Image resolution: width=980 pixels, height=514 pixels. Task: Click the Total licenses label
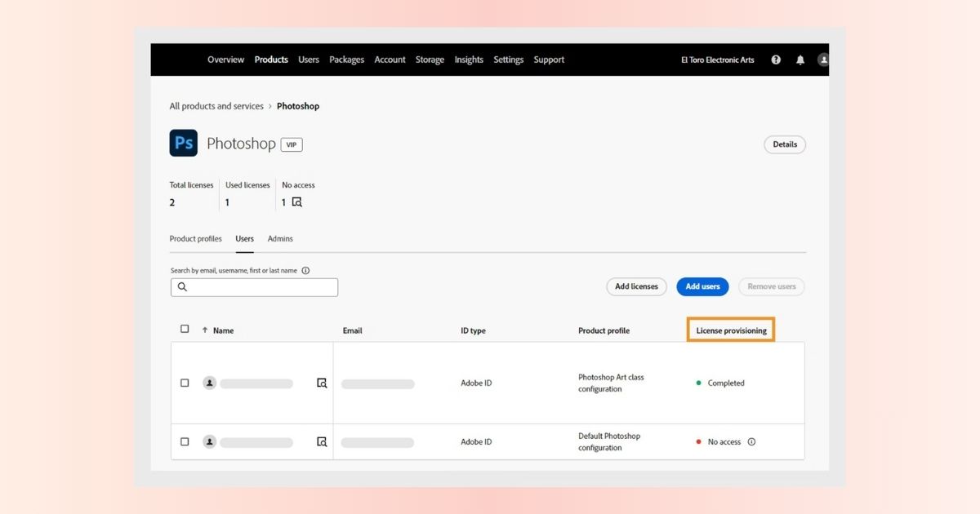point(191,185)
